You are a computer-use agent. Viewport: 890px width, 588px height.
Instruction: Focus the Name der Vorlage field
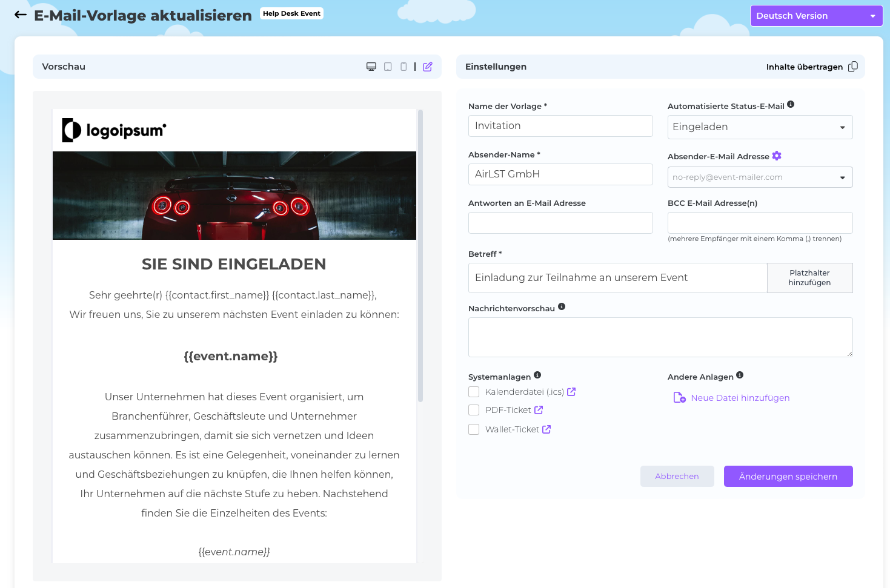pyautogui.click(x=560, y=126)
